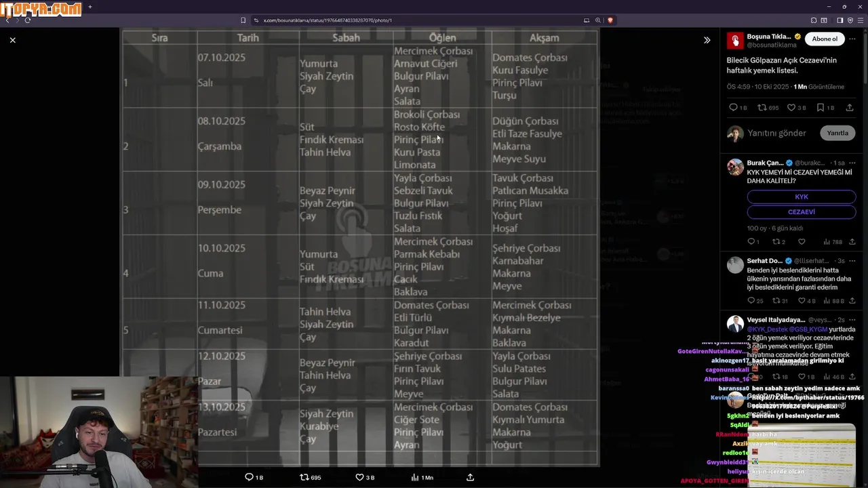Focus the Yanıtını gönder reply field
868x488 pixels.
point(776,133)
